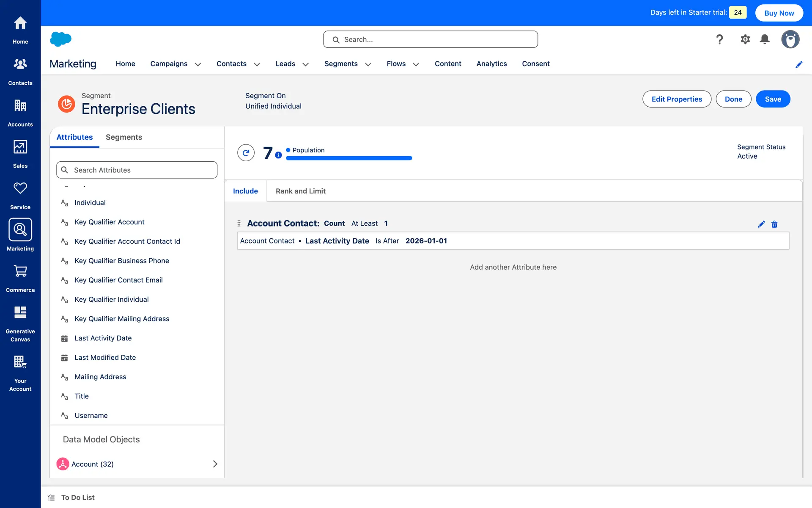Expand the Segments navigation dropdown
Screen dimensions: 812x508
click(368, 64)
